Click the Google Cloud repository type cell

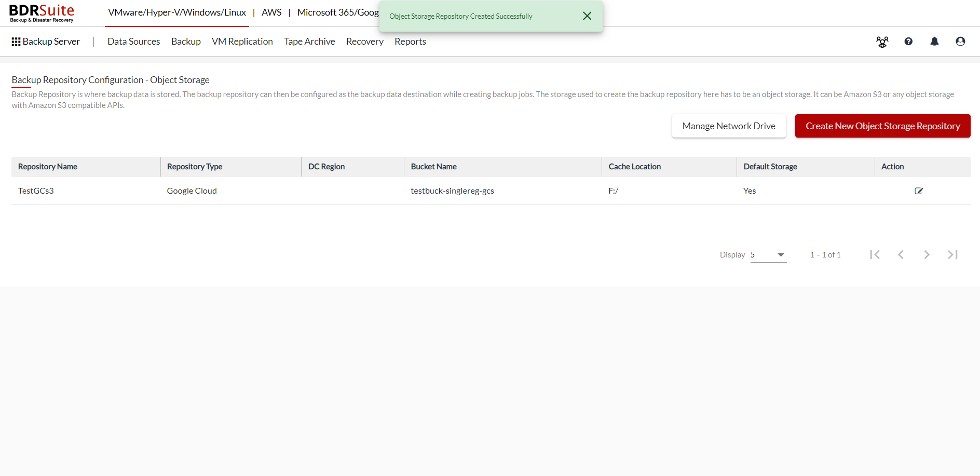[x=192, y=191]
